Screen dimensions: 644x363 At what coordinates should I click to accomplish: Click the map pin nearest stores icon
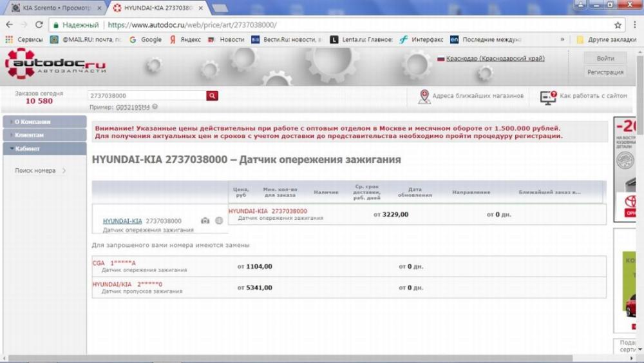(x=424, y=96)
